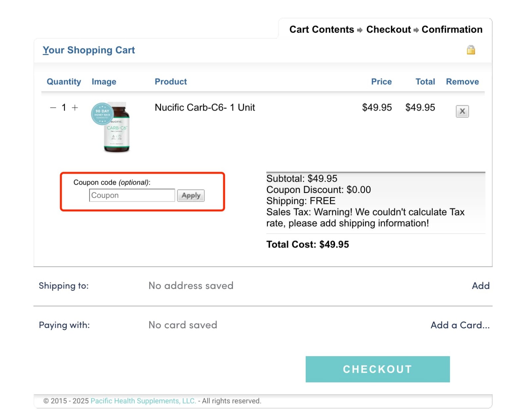Screen dimensions: 530x420
Task: Select the Confirmation step
Action: click(452, 29)
